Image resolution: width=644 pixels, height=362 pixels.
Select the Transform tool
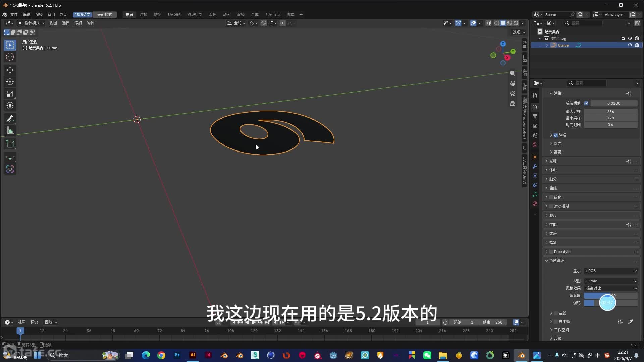10,105
